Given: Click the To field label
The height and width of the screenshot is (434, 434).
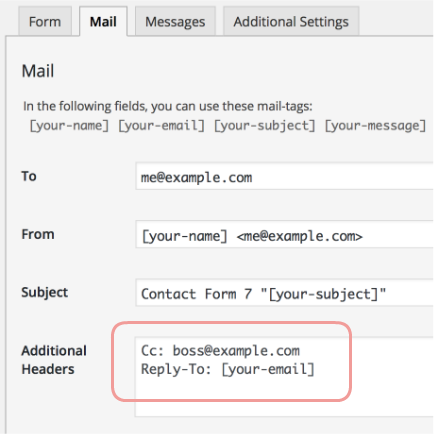Looking at the screenshot, I should [29, 176].
